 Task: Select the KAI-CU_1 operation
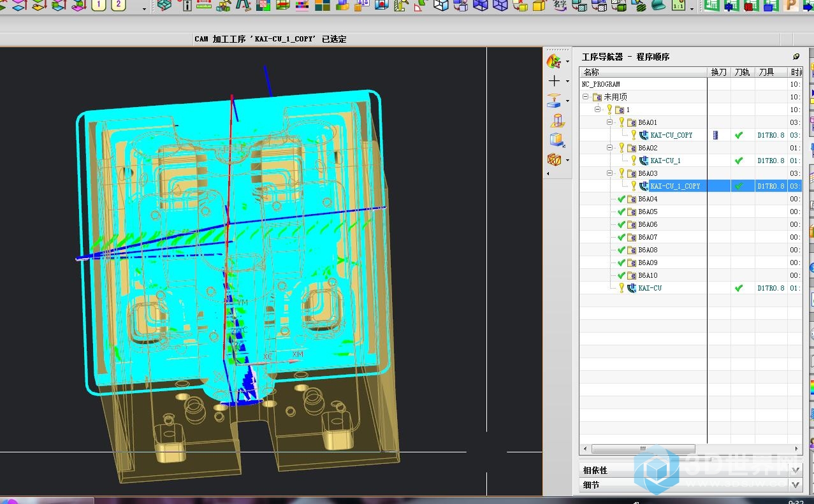(x=665, y=161)
